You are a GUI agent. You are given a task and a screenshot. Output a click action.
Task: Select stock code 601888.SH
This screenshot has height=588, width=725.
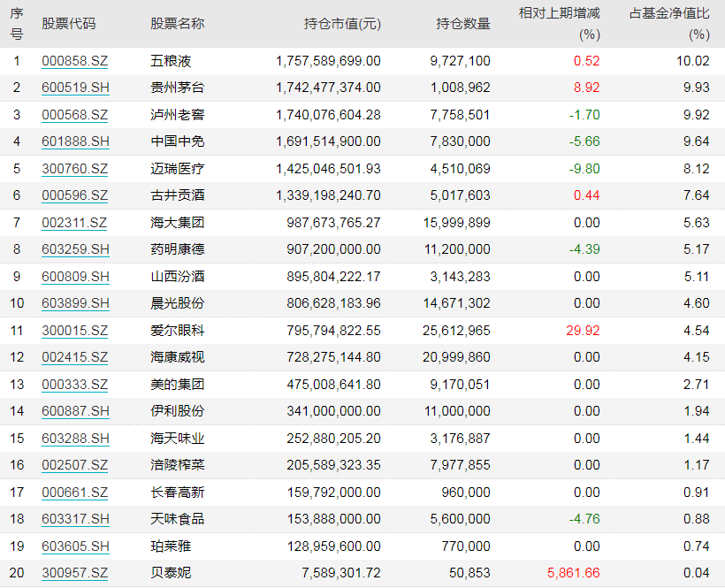tap(75, 141)
